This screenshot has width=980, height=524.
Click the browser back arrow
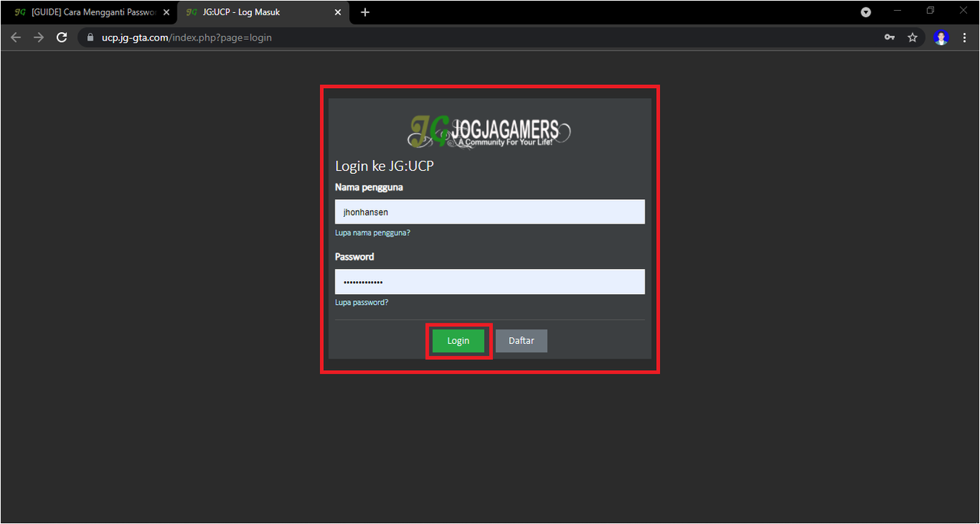15,37
